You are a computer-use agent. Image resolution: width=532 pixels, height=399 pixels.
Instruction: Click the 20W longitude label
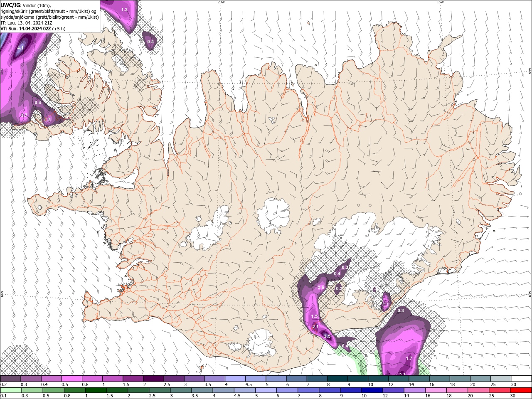coord(221,2)
